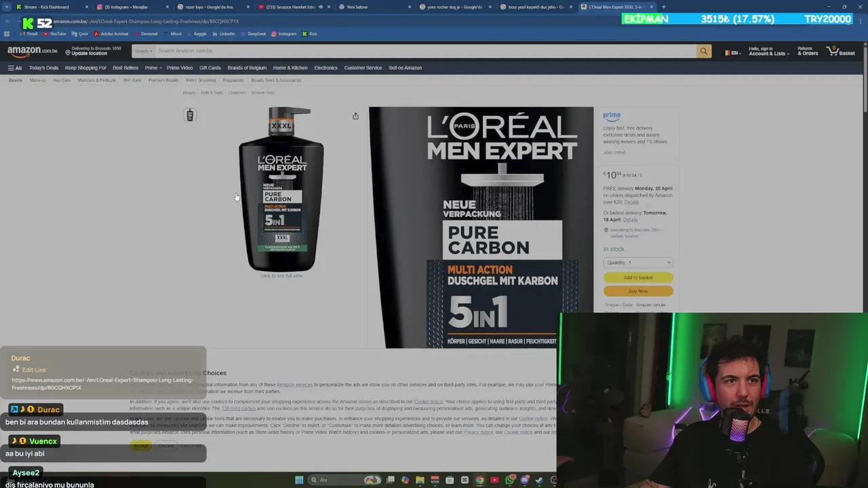Click the search magnifier button

click(704, 51)
